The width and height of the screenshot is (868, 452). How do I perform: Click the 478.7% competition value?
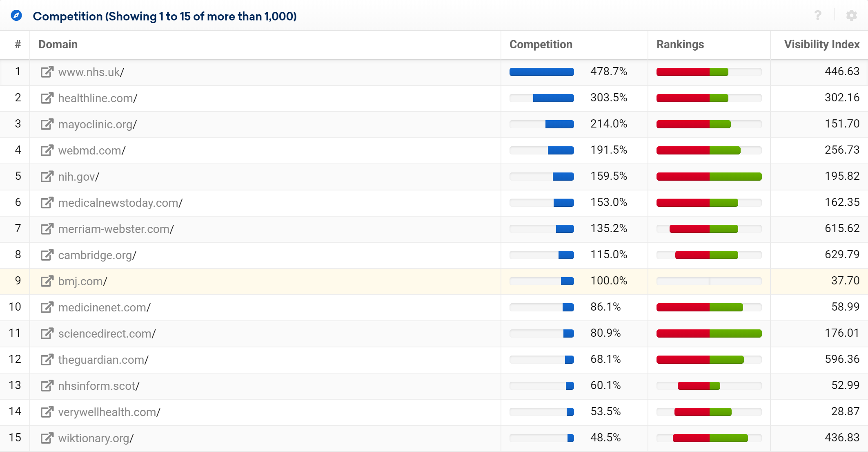(609, 72)
